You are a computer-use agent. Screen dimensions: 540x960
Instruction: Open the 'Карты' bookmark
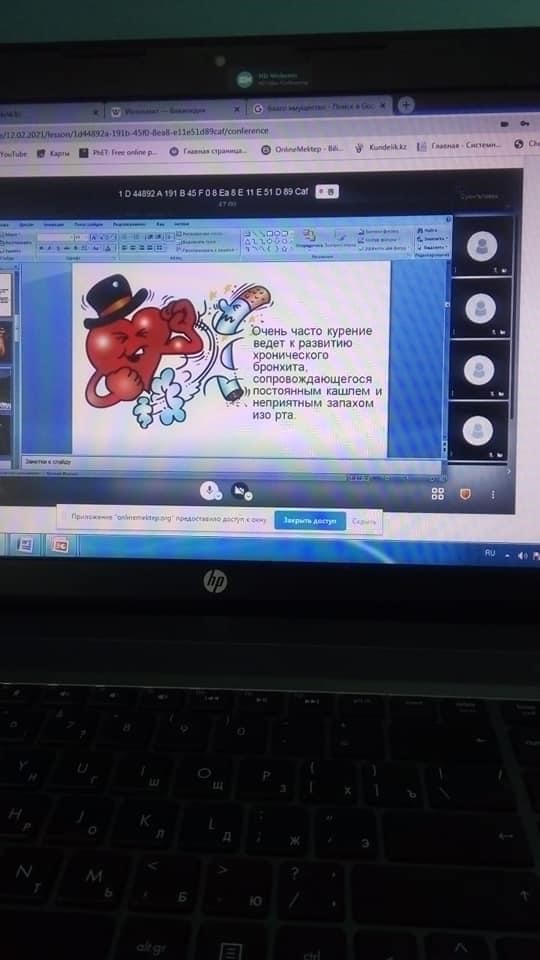(x=53, y=153)
